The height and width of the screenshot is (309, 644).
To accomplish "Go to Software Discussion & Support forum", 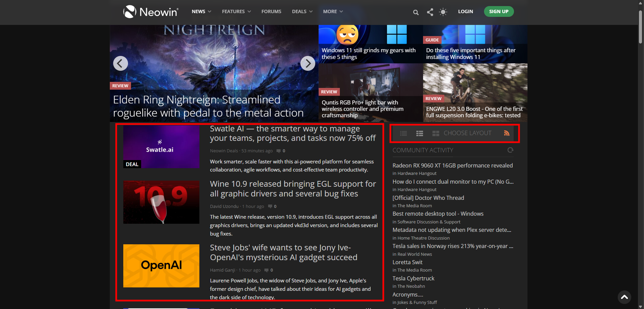I will 429,222.
